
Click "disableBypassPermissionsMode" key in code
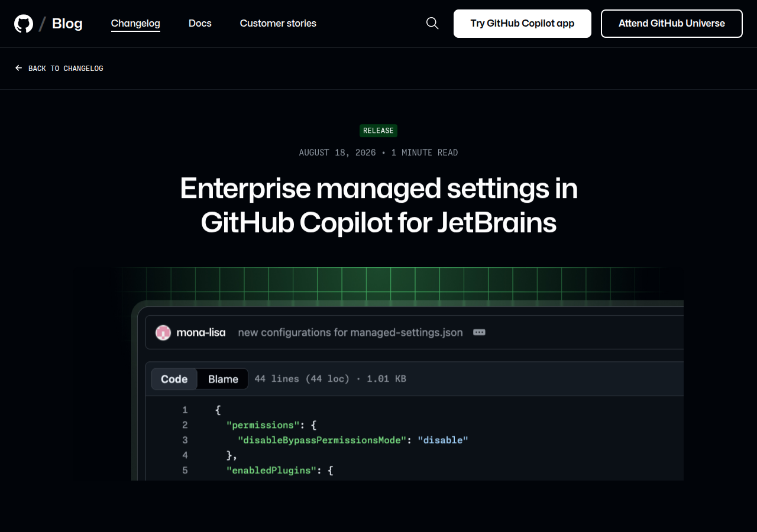(322, 440)
